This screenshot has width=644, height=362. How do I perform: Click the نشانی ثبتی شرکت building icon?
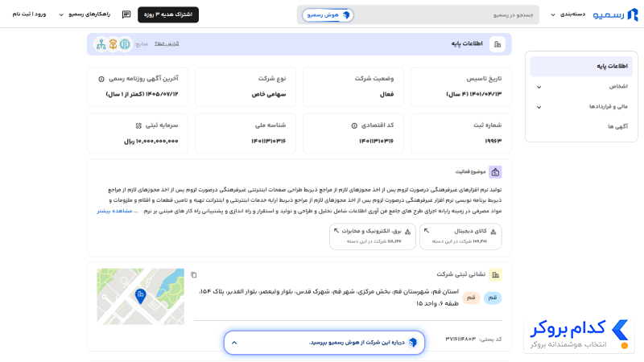click(x=495, y=274)
